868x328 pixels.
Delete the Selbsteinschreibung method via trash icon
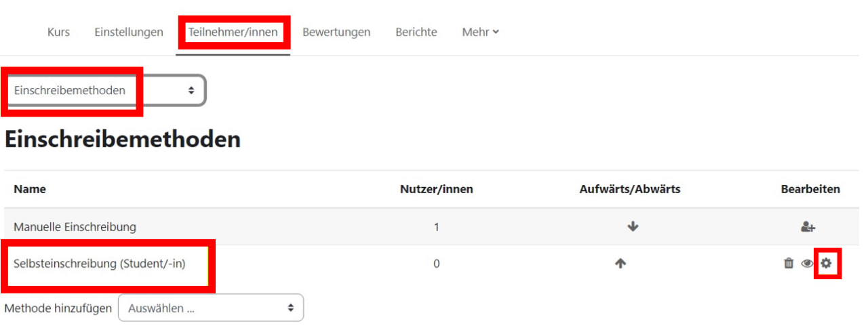(788, 264)
